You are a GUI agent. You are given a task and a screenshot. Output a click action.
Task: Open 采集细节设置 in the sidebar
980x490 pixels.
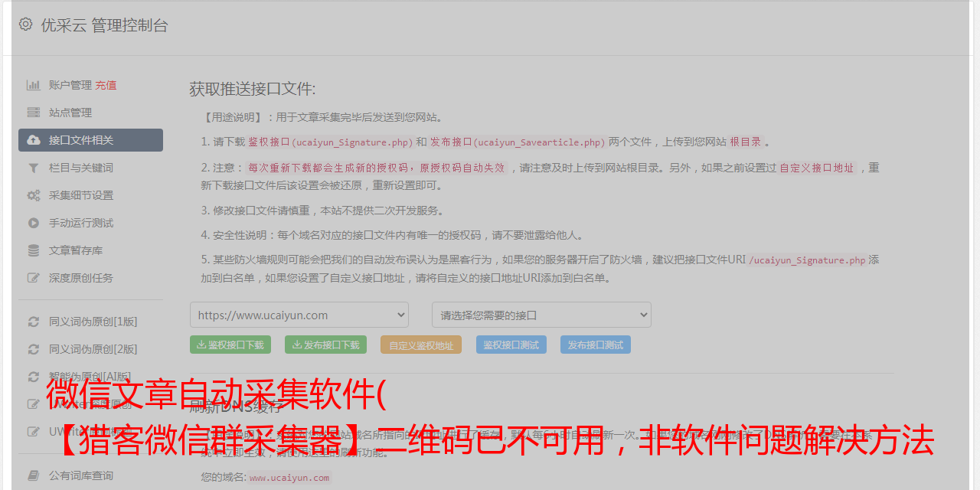click(81, 195)
